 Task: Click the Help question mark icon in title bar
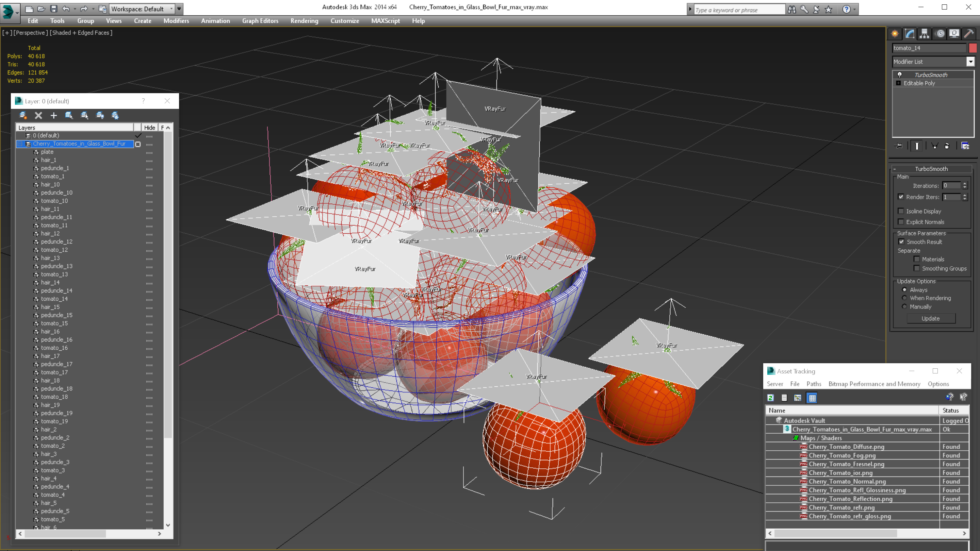[x=847, y=10]
